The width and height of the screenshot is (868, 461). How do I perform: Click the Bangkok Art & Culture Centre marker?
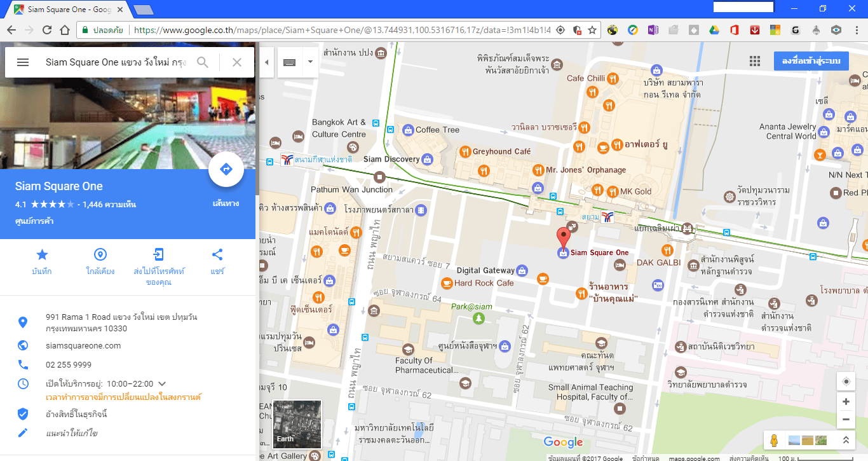351,148
